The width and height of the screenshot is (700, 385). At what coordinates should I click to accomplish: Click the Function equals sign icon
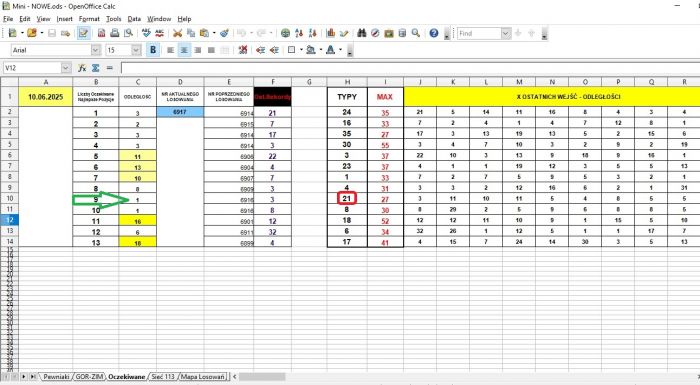[109, 68]
